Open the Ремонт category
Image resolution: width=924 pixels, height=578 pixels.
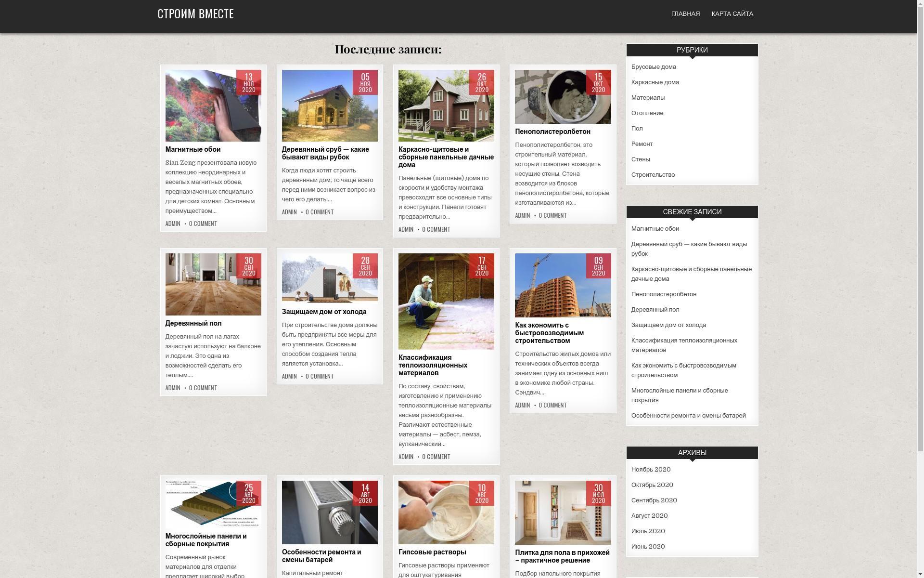(642, 144)
